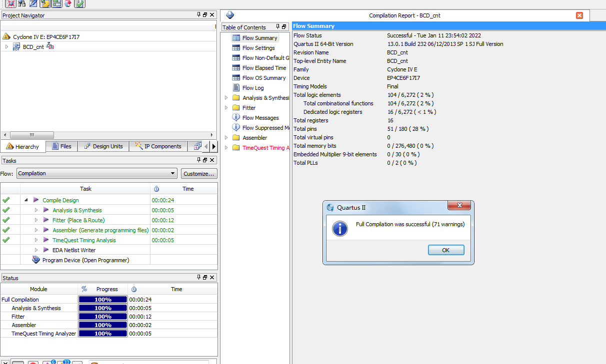This screenshot has height=364, width=606.
Task: Expand the EDA Netlist Writer task
Action: [x=36, y=250]
